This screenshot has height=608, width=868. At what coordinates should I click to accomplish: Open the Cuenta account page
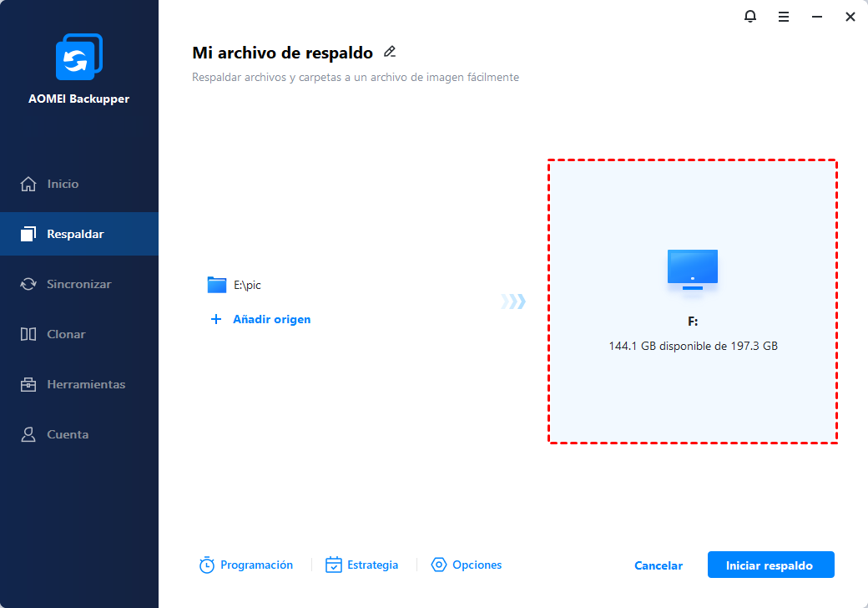tap(68, 434)
